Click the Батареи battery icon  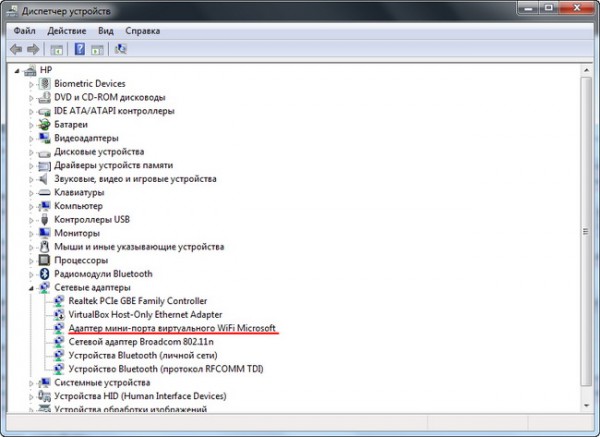pyautogui.click(x=44, y=125)
